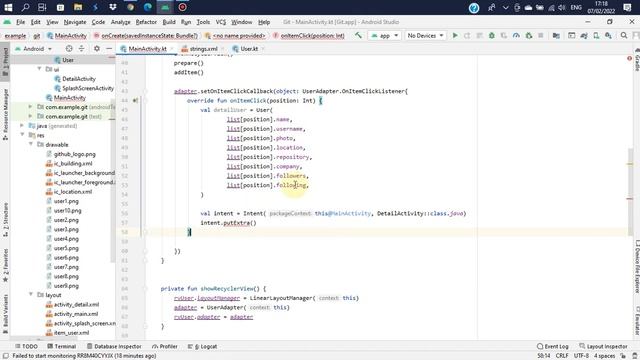The width and height of the screenshot is (640, 360).
Task: Click the onItemClick(position: Int) breadcrumb
Action: coord(309,36)
